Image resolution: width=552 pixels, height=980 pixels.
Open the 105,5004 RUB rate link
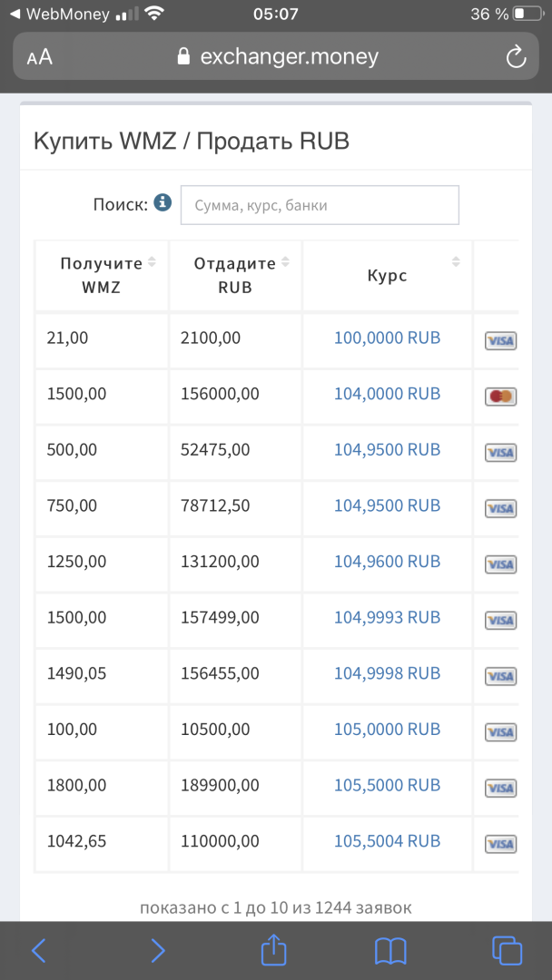[387, 840]
